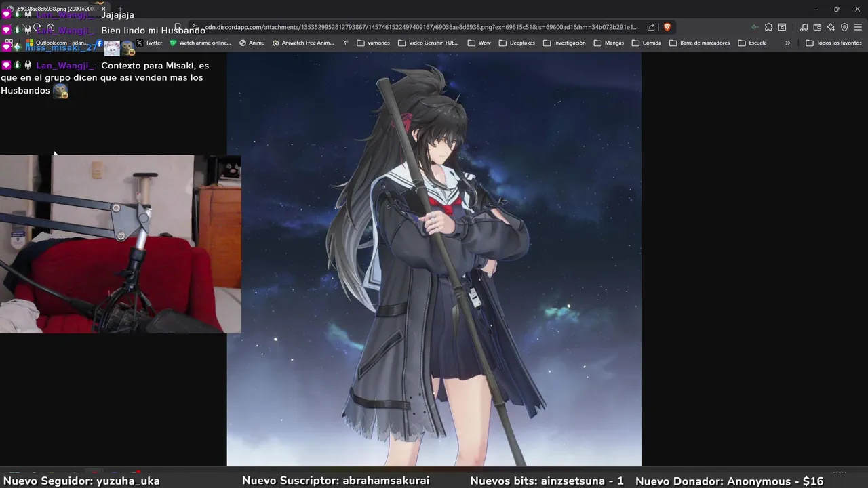Open the Watch anime online bookmark
This screenshot has width=868, height=488.
[x=200, y=43]
